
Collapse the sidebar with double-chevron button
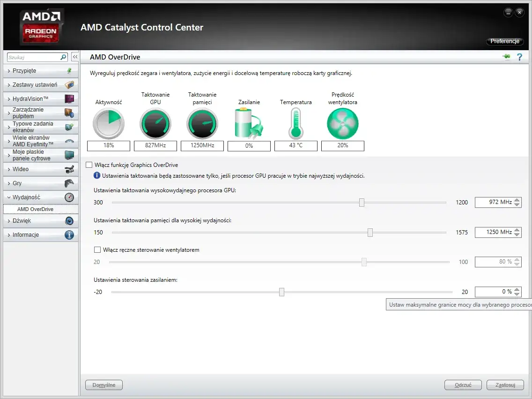75,57
